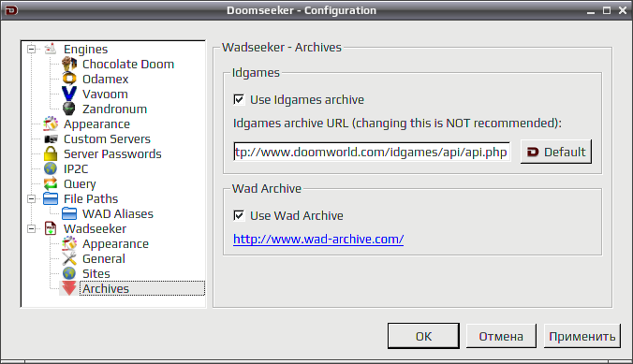
Task: Click the Idgames archive URL label text
Action: tap(397, 123)
